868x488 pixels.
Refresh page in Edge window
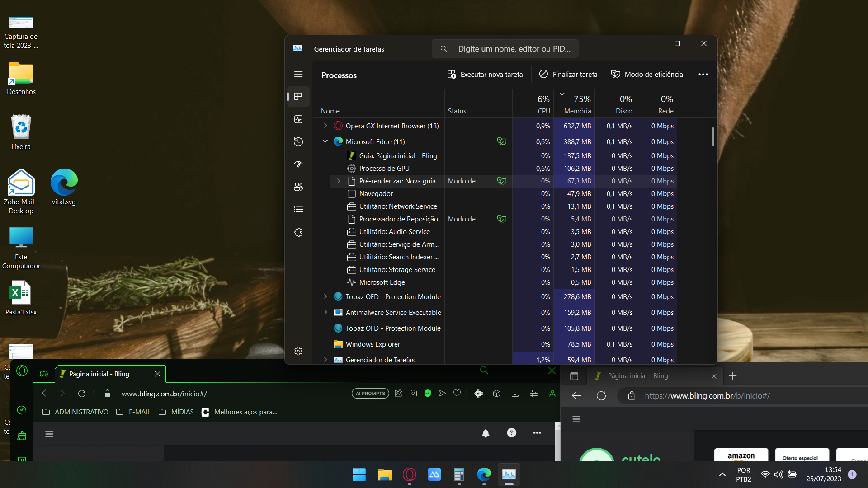click(601, 396)
